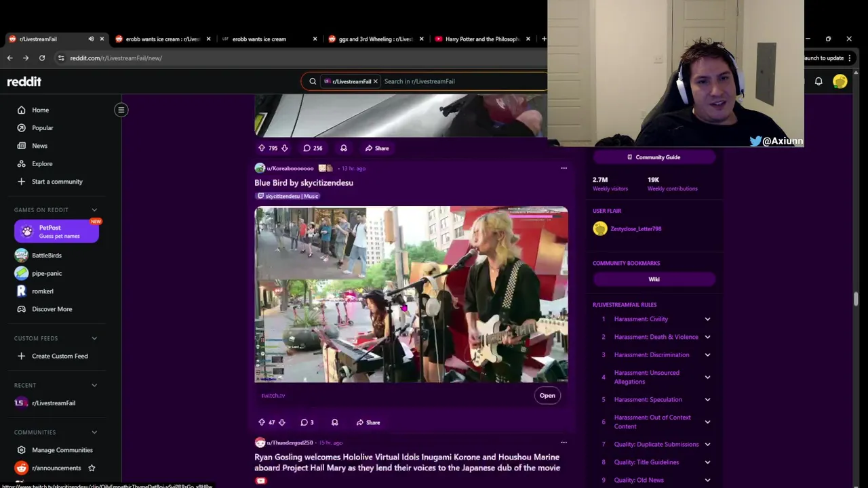Collapse the sidebar navigation button

point(121,110)
